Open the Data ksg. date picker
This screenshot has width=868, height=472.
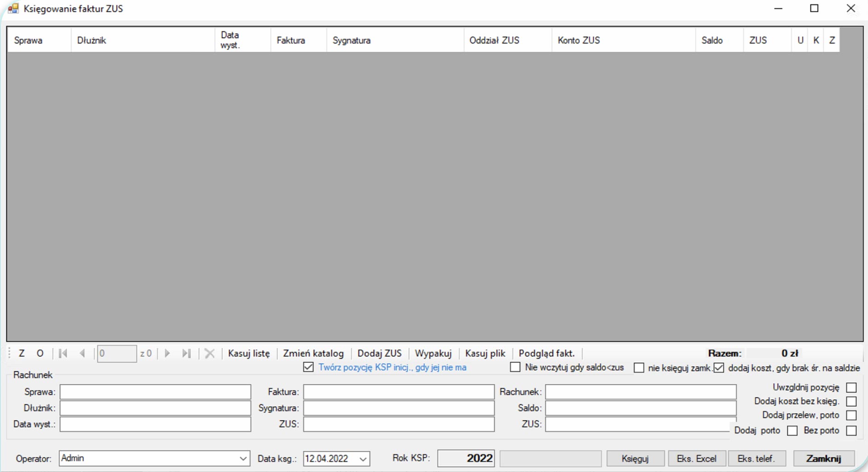(363, 459)
